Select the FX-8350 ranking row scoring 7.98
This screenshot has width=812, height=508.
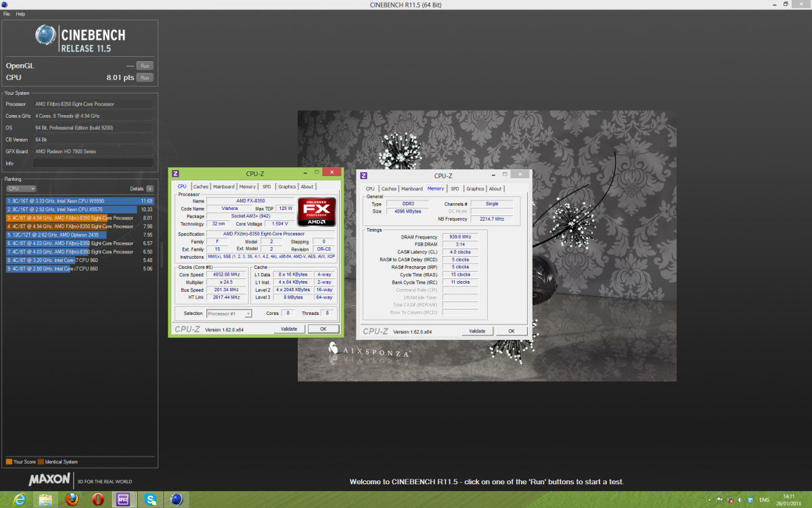80,226
